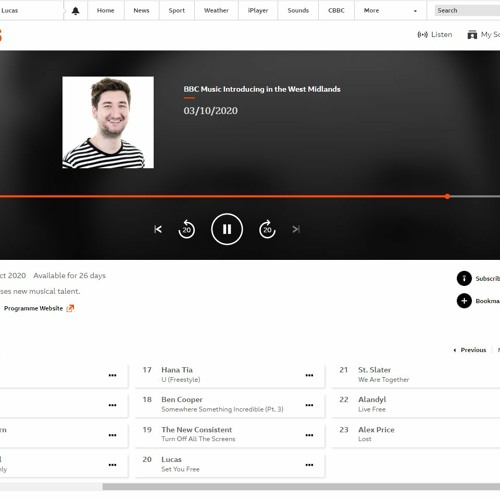This screenshot has height=500, width=500.
Task: Click the We Are Together song title
Action: (x=383, y=380)
